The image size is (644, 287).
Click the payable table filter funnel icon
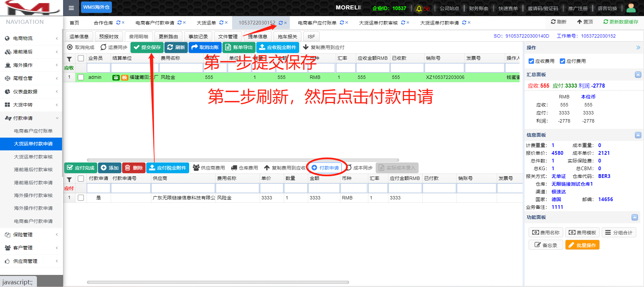[x=69, y=179]
